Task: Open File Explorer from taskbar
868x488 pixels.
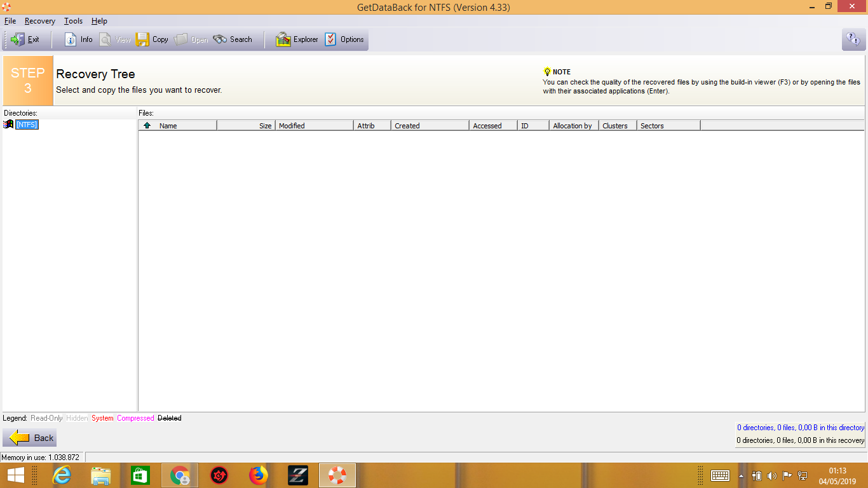Action: click(x=101, y=475)
